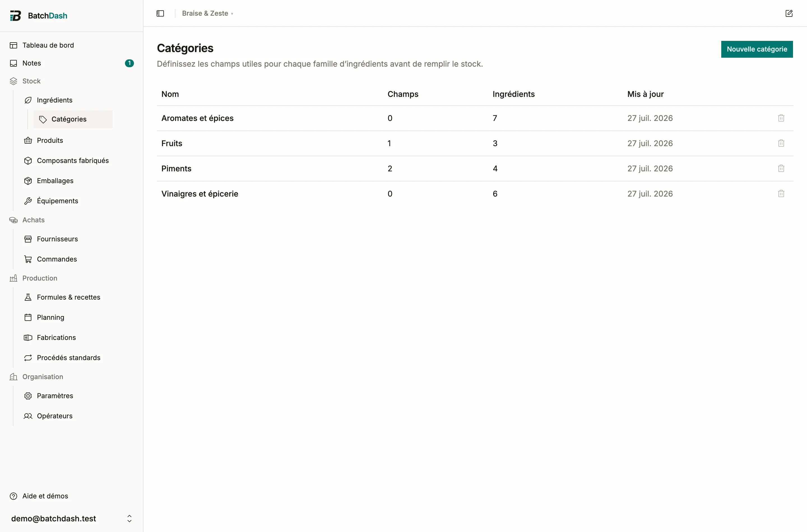Go to Ingrédients in the sidebar

[54, 100]
